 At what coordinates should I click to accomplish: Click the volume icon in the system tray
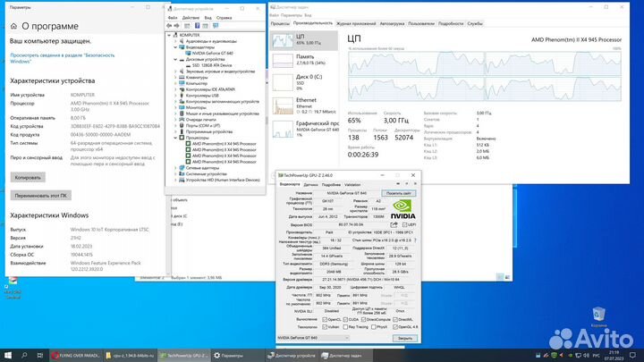coord(586,356)
